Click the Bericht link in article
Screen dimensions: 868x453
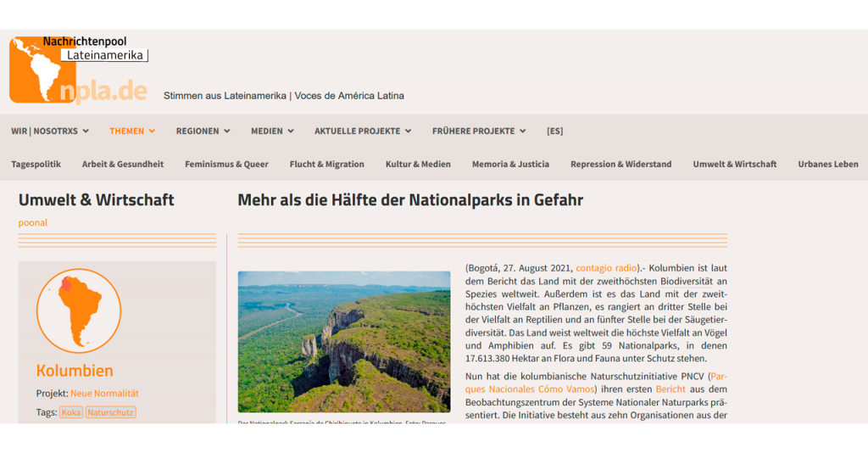670,389
